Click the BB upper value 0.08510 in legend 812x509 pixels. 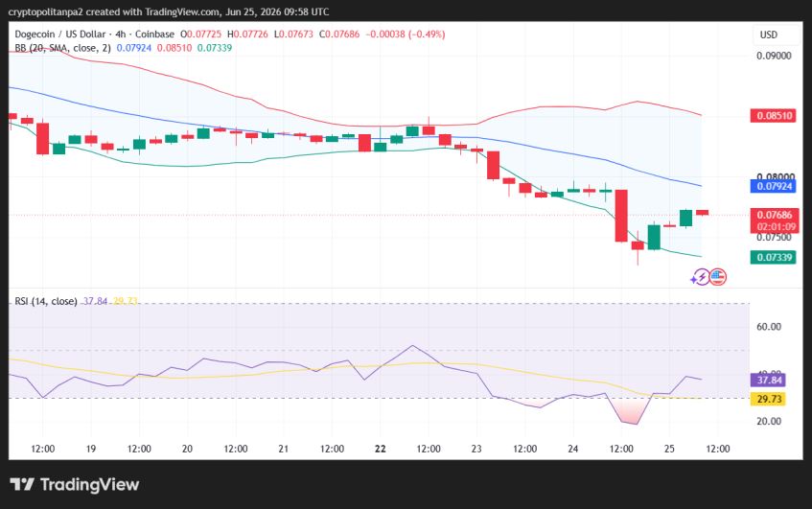click(174, 48)
